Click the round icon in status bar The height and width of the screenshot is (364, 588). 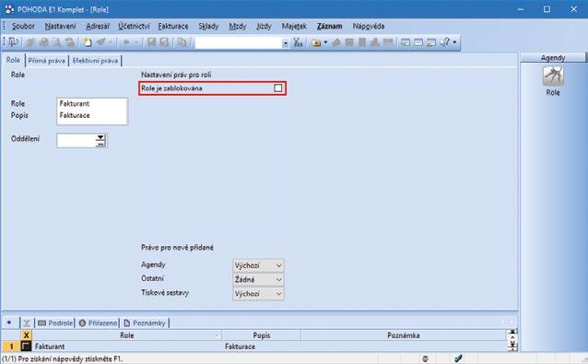[425, 358]
